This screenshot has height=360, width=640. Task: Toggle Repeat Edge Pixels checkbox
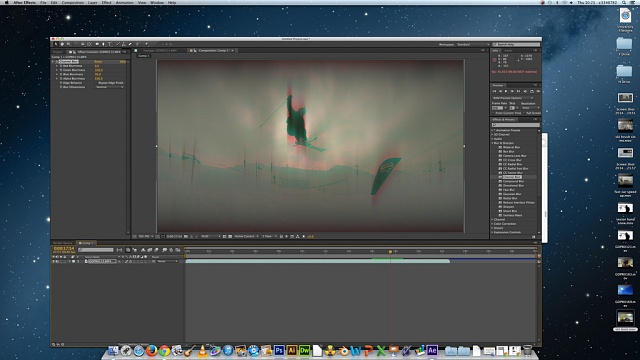point(96,83)
